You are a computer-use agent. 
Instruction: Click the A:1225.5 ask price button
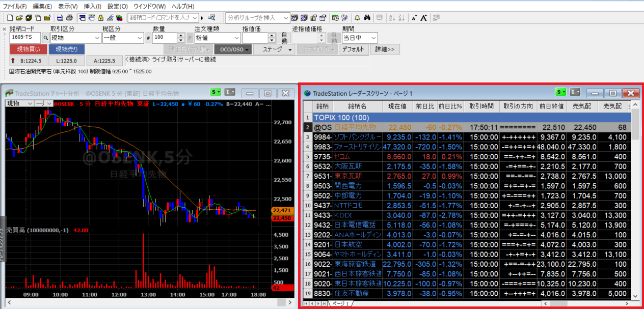tap(104, 61)
